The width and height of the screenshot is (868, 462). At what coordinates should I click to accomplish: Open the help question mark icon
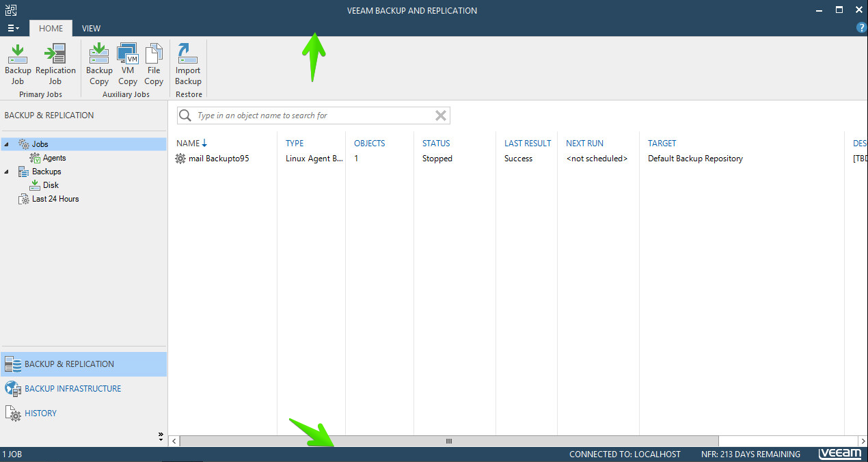(x=861, y=27)
